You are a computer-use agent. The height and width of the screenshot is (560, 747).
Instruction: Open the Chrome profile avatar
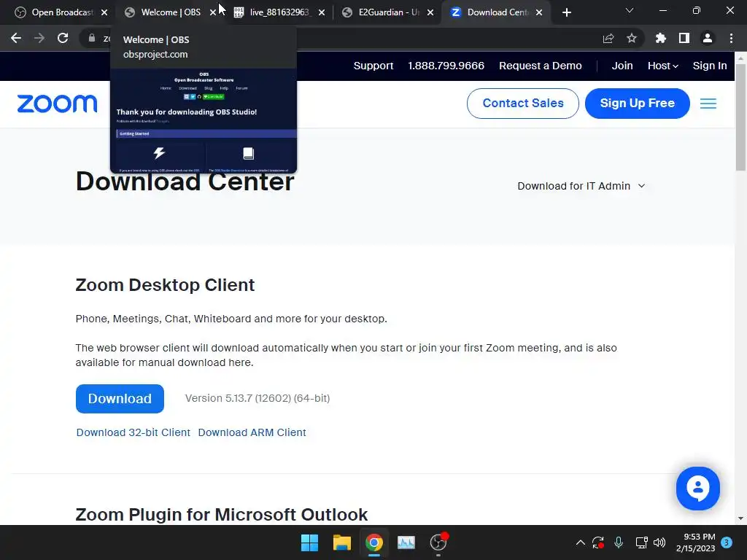pos(708,38)
